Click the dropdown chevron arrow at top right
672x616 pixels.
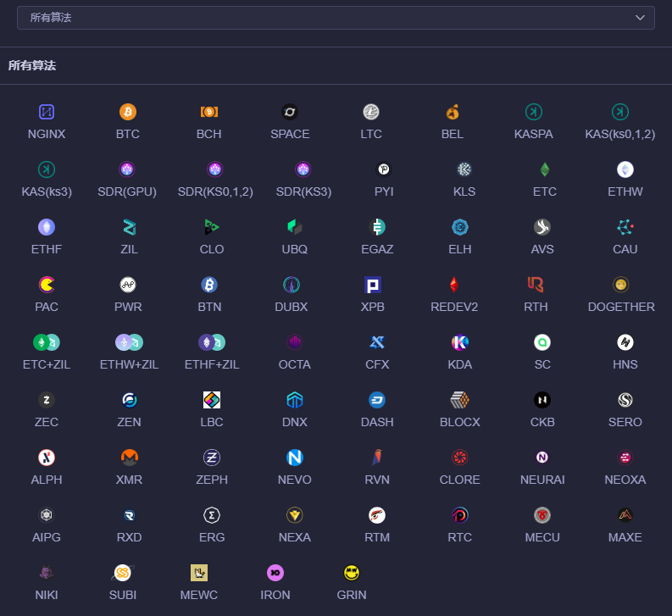(640, 18)
